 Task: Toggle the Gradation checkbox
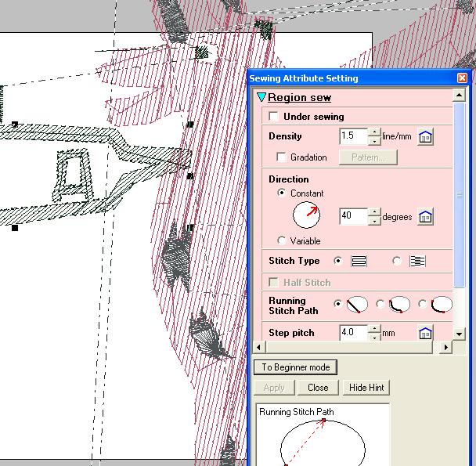pyautogui.click(x=282, y=157)
